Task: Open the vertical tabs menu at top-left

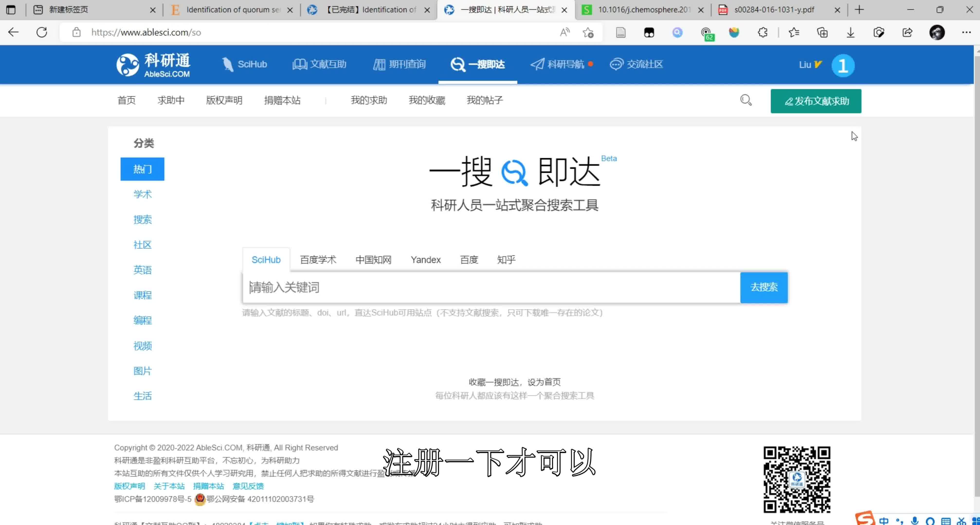Action: [x=11, y=9]
